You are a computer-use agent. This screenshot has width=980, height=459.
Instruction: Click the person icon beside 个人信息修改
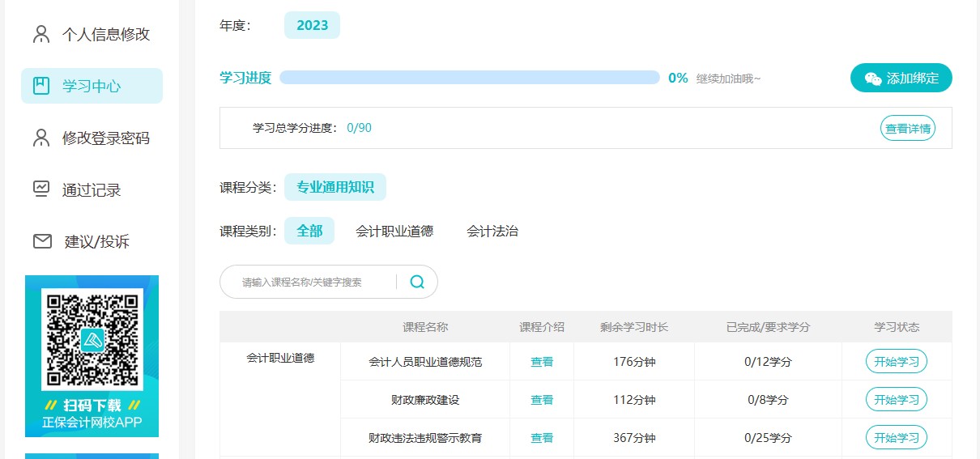click(41, 34)
